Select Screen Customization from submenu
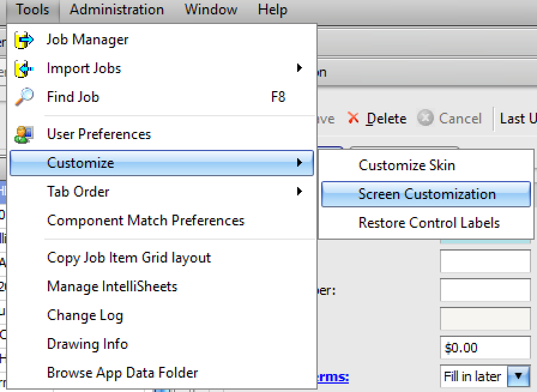 tap(426, 194)
